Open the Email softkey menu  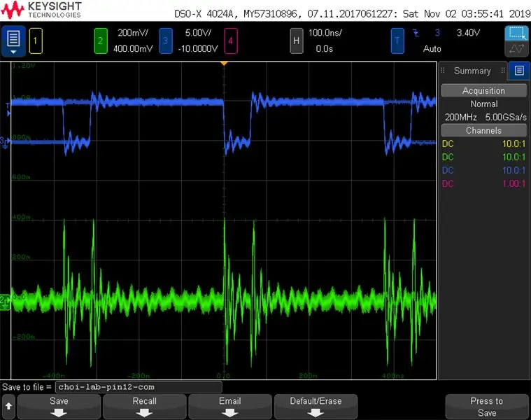(x=230, y=407)
